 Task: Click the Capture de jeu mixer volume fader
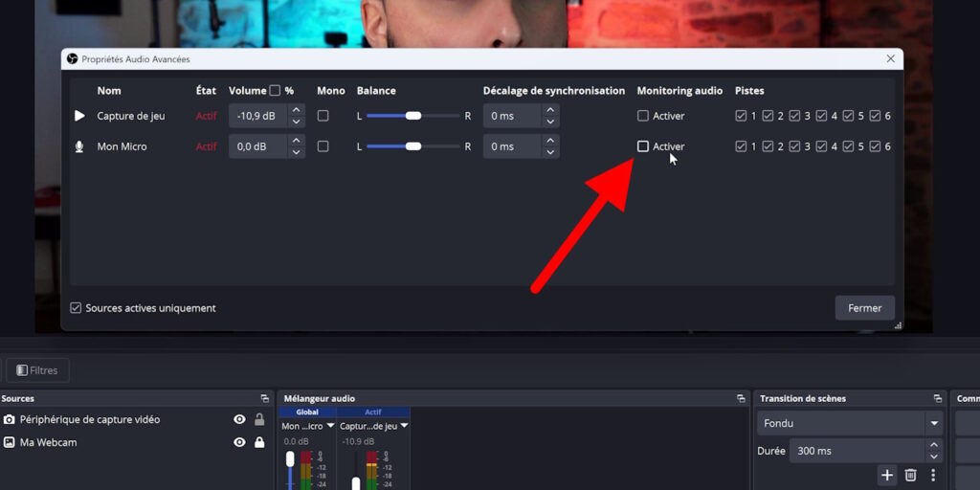point(356,483)
